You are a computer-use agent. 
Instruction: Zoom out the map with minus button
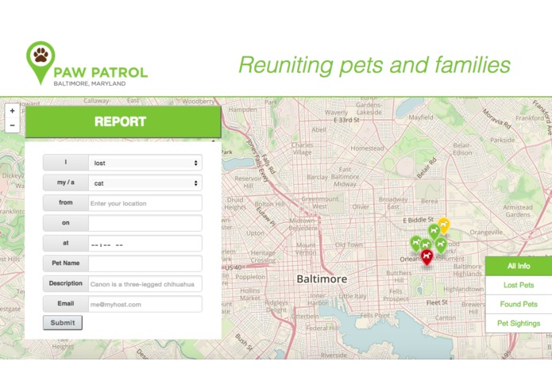tap(13, 125)
